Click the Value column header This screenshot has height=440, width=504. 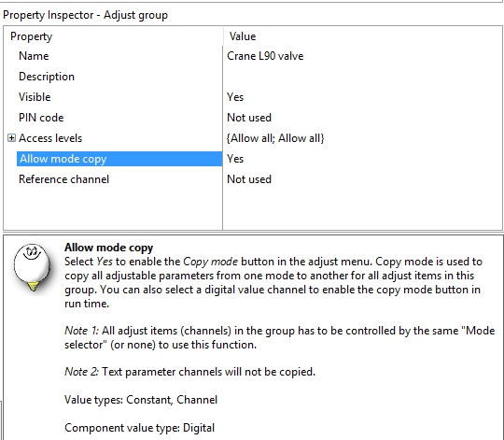pyautogui.click(x=243, y=36)
